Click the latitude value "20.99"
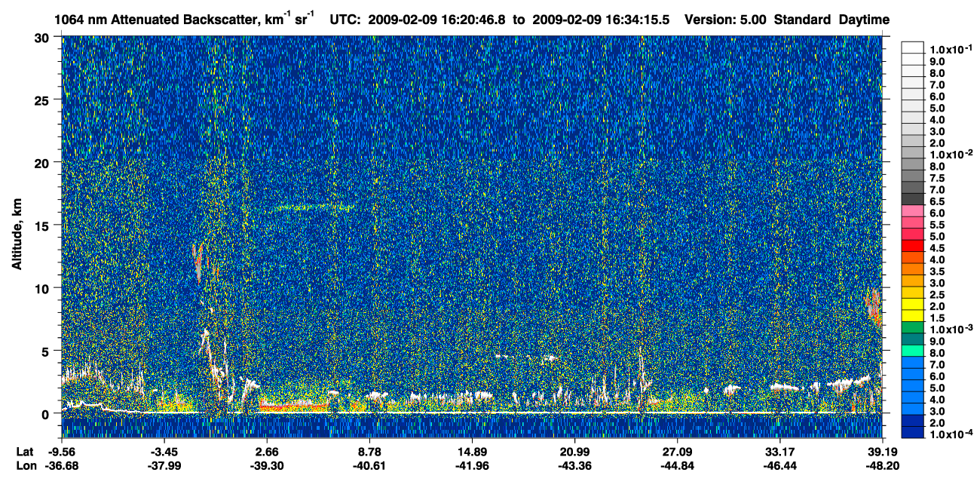This screenshot has width=980, height=503. 575,452
